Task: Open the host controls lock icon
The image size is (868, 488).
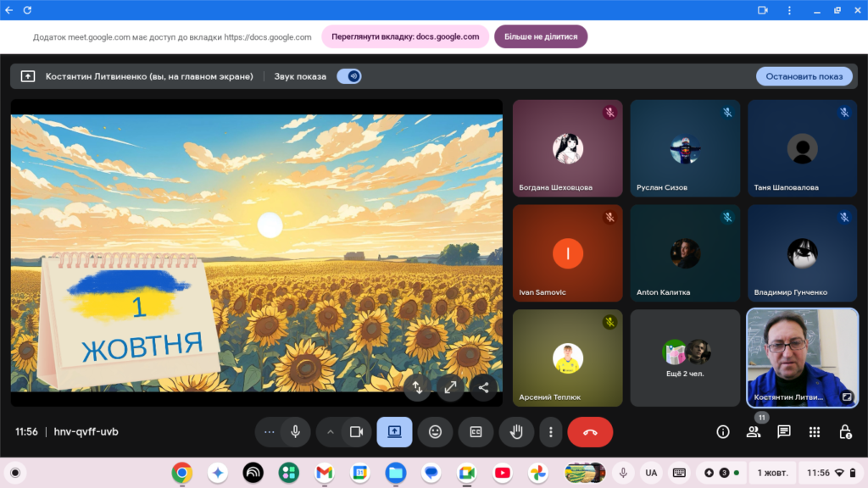Action: click(x=845, y=432)
